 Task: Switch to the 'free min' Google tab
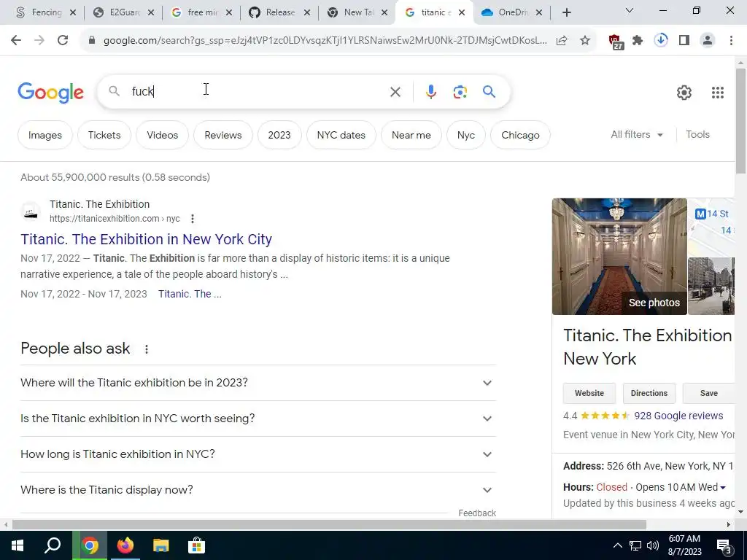[x=202, y=12]
